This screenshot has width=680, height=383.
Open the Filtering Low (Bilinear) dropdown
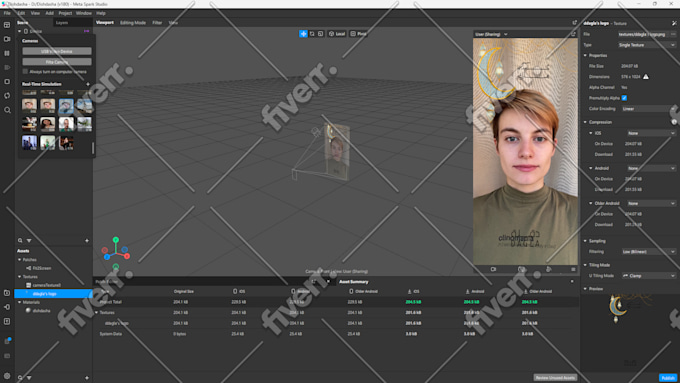[x=648, y=252]
